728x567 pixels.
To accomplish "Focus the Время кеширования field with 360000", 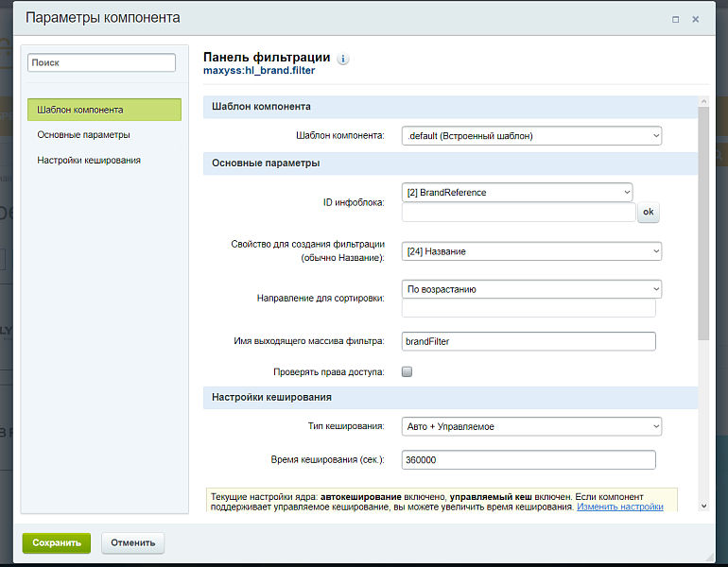I will (x=529, y=460).
